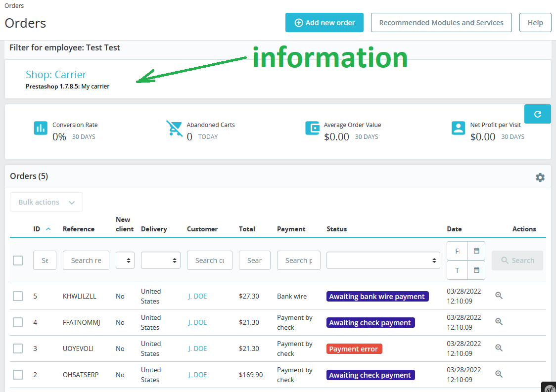
Task: Check the box for order ID 3
Action: pyautogui.click(x=18, y=348)
